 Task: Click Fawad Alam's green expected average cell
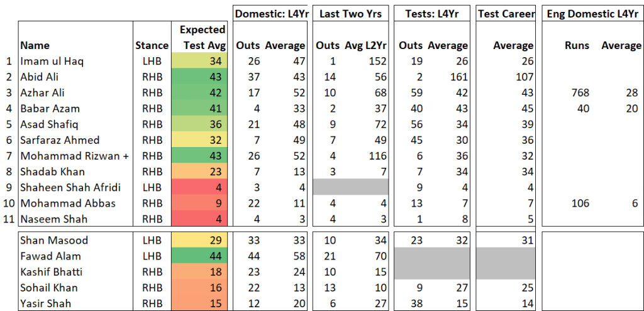199,256
